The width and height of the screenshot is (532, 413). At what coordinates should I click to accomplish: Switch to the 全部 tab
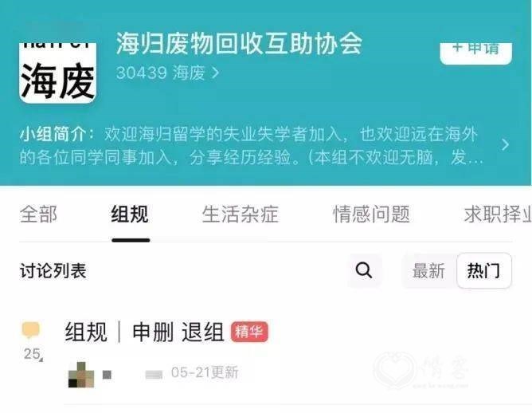(38, 214)
